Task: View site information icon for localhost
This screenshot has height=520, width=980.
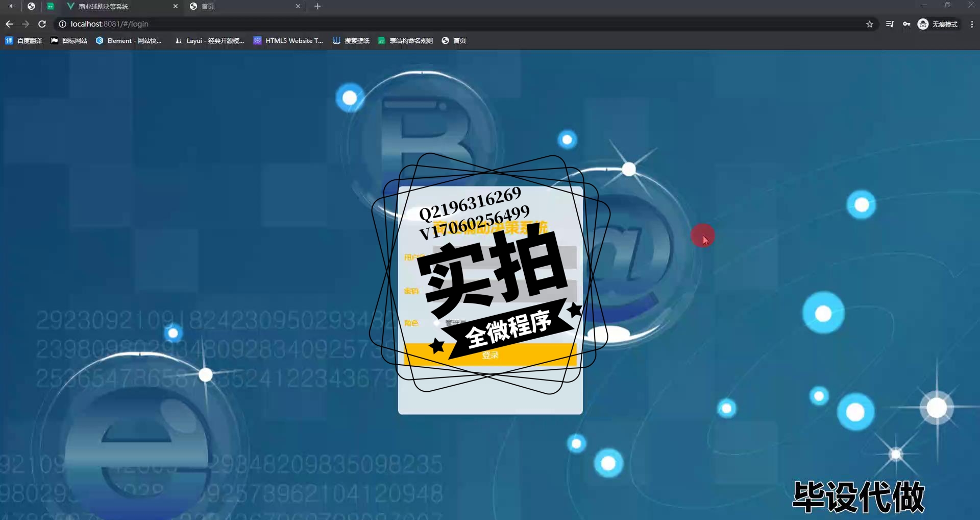Action: click(x=62, y=24)
